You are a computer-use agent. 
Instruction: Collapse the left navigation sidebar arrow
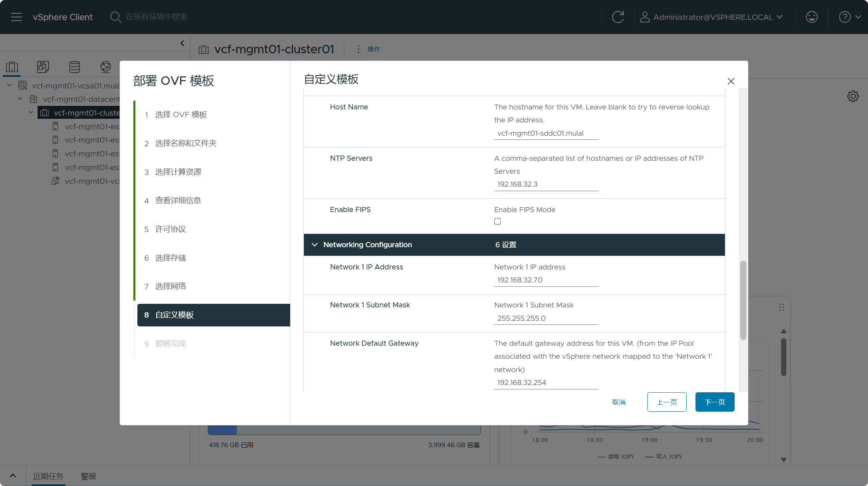click(x=182, y=43)
